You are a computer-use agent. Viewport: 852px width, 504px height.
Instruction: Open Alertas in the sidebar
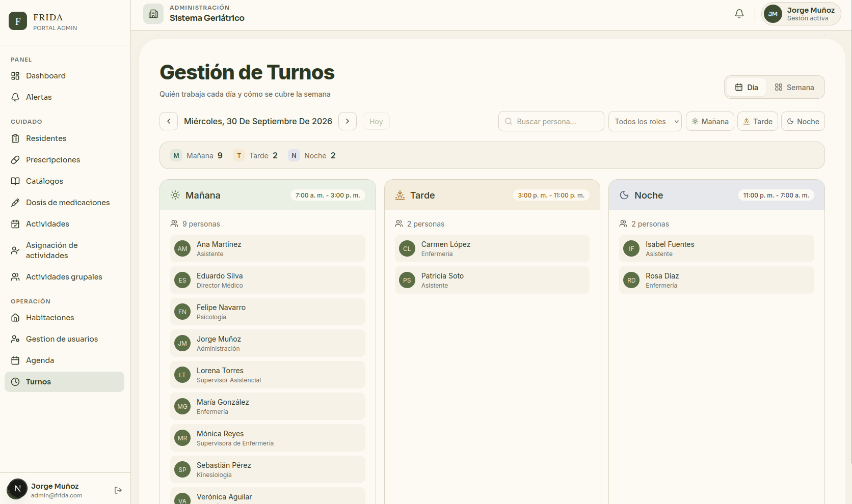click(x=64, y=97)
